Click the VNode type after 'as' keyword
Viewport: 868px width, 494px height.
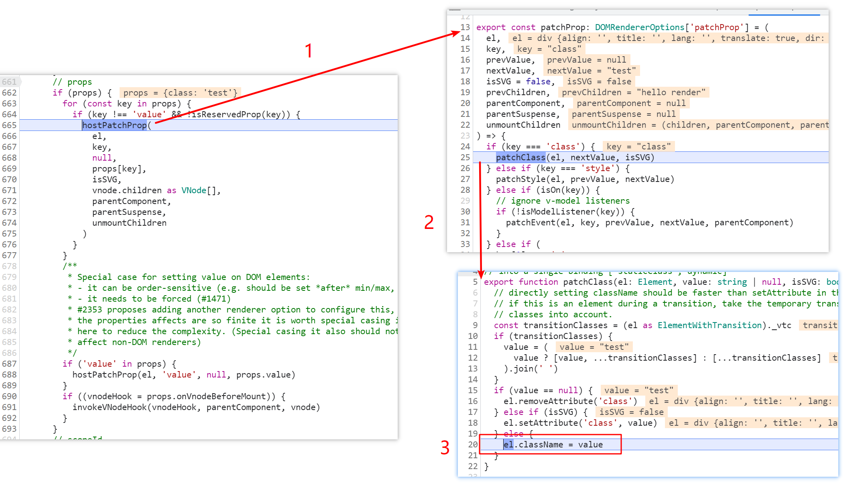[193, 190]
